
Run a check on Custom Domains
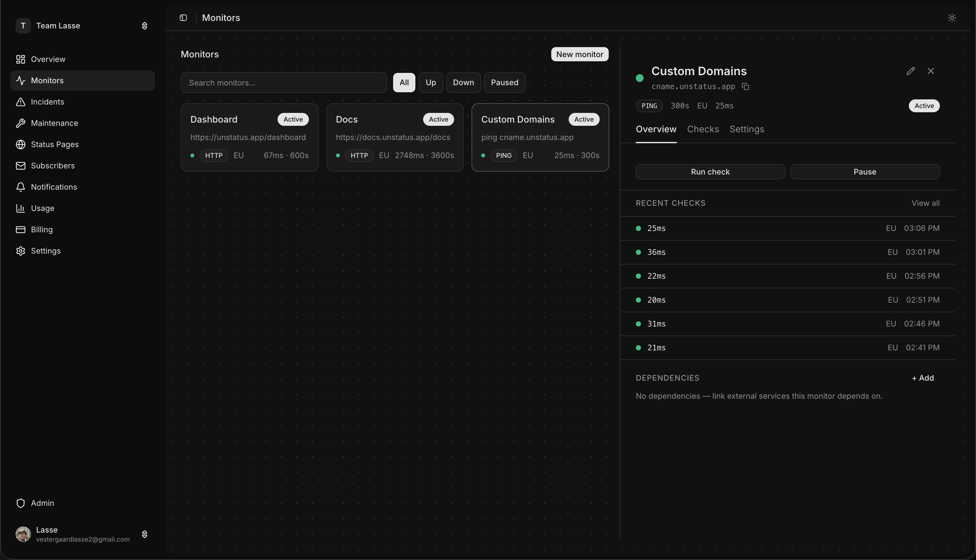(709, 172)
